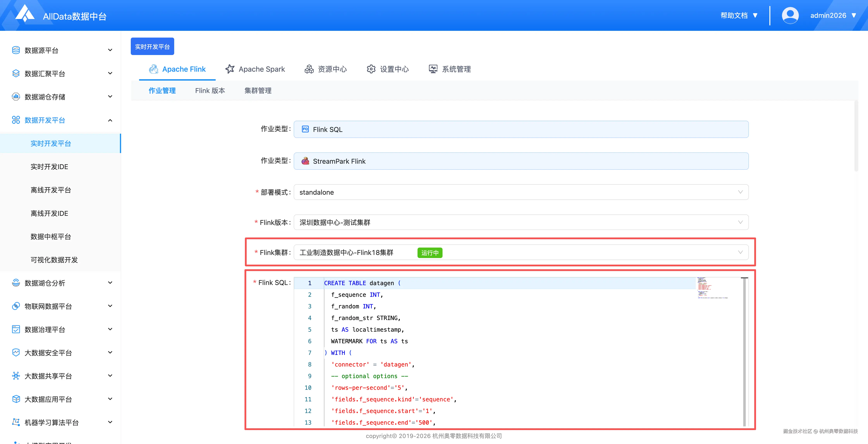This screenshot has width=868, height=444.
Task: Select the 作业管理 sub-tab
Action: [x=162, y=91]
